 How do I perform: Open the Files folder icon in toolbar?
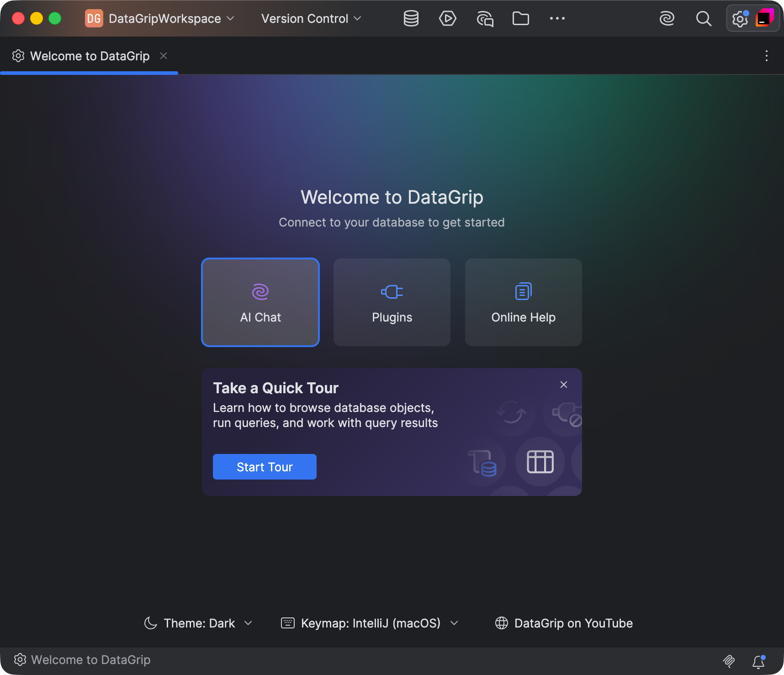point(521,19)
